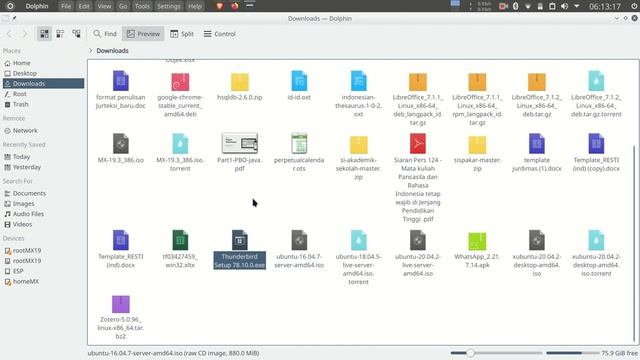Select MX-19.3_386.iso disc image icon

click(121, 144)
